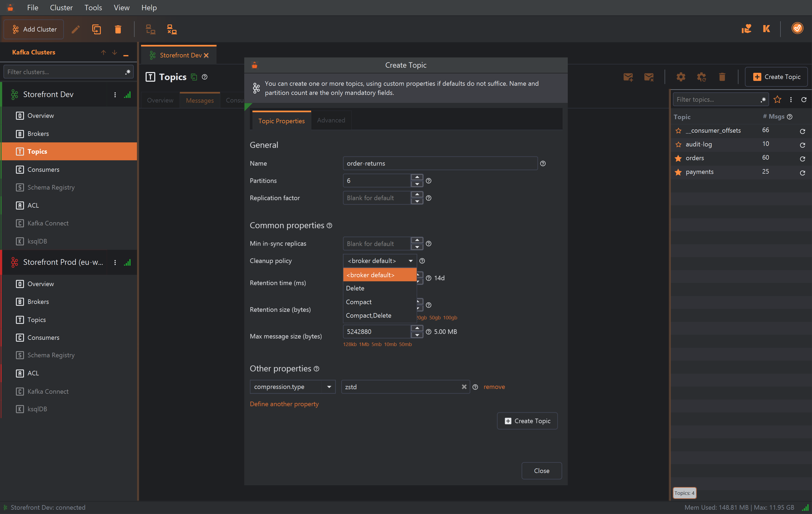The width and height of the screenshot is (812, 514).
Task: Choose Compact,Delete cleanup policy option
Action: pos(380,316)
